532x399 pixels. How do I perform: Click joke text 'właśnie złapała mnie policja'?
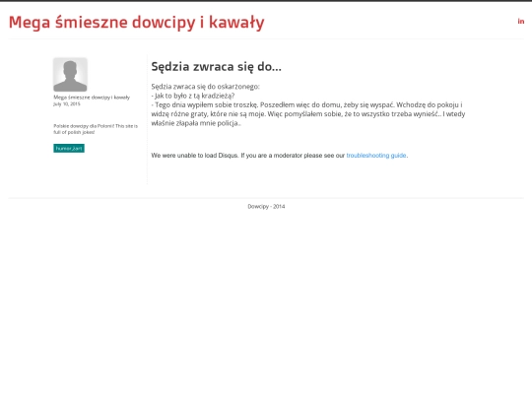pos(196,123)
